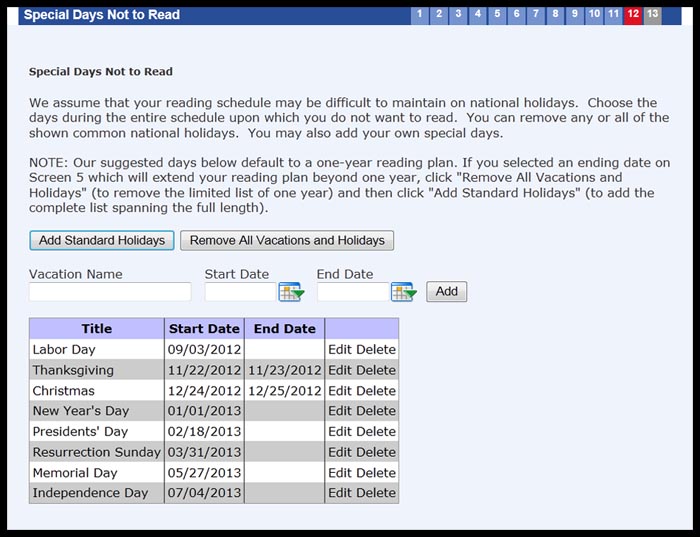Viewport: 700px width, 537px height.
Task: Select the current red step 12
Action: pos(633,14)
